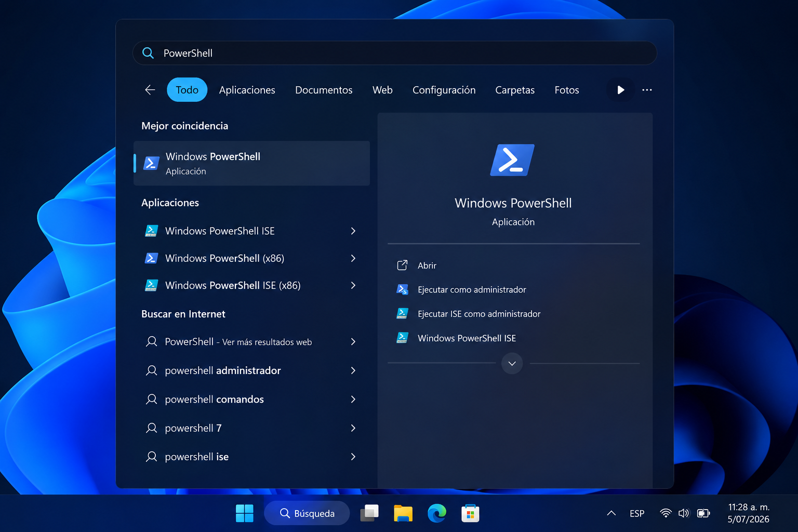The width and height of the screenshot is (798, 532).
Task: Select 'Windows PowerShell (x86)' result
Action: pyautogui.click(x=224, y=258)
